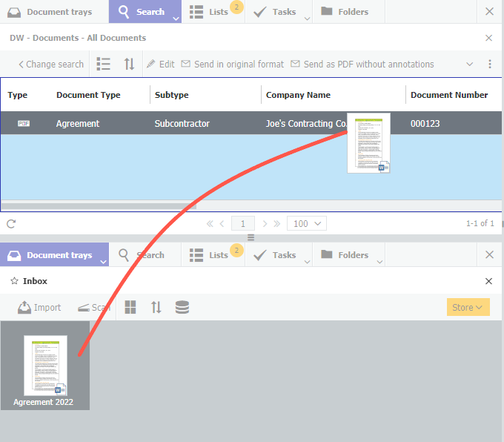Click the star icon beside Inbox
The height and width of the screenshot is (442, 504).
tap(14, 281)
